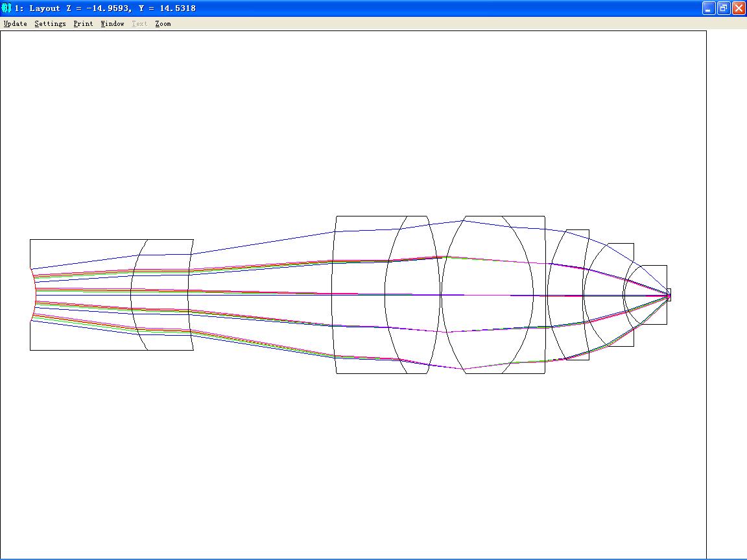This screenshot has width=747, height=560.
Task: Open the Settings menu
Action: 50,23
